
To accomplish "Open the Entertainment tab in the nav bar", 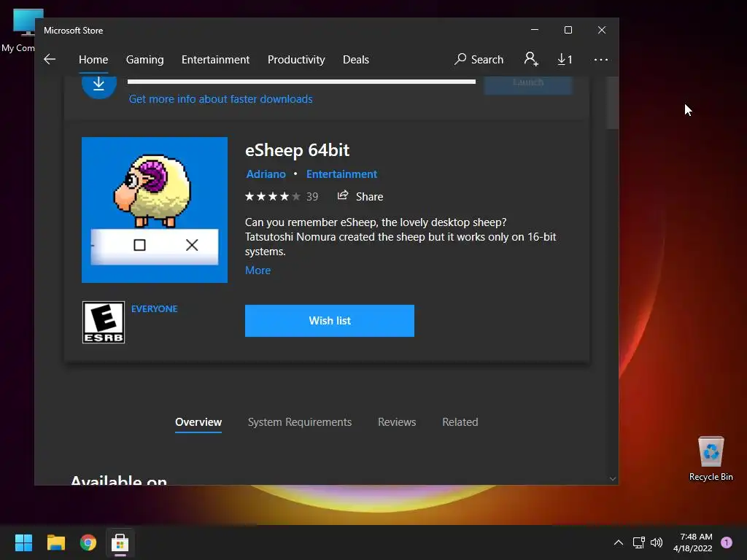I will pos(215,60).
